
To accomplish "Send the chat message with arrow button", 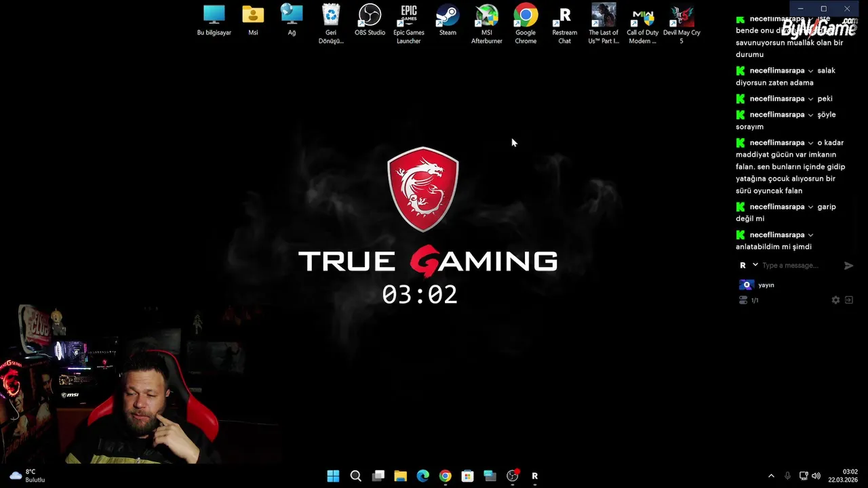I will (x=848, y=266).
